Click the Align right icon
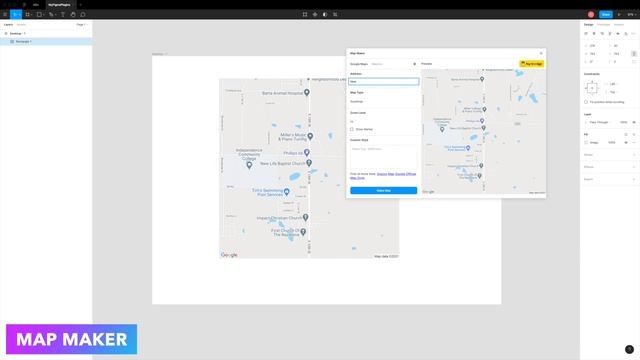 pyautogui.click(x=602, y=33)
